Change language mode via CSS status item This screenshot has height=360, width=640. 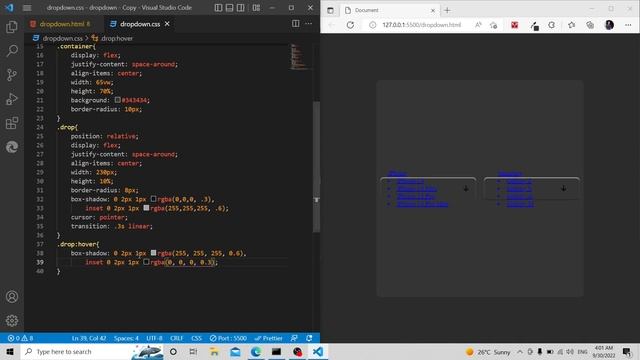[x=196, y=338]
